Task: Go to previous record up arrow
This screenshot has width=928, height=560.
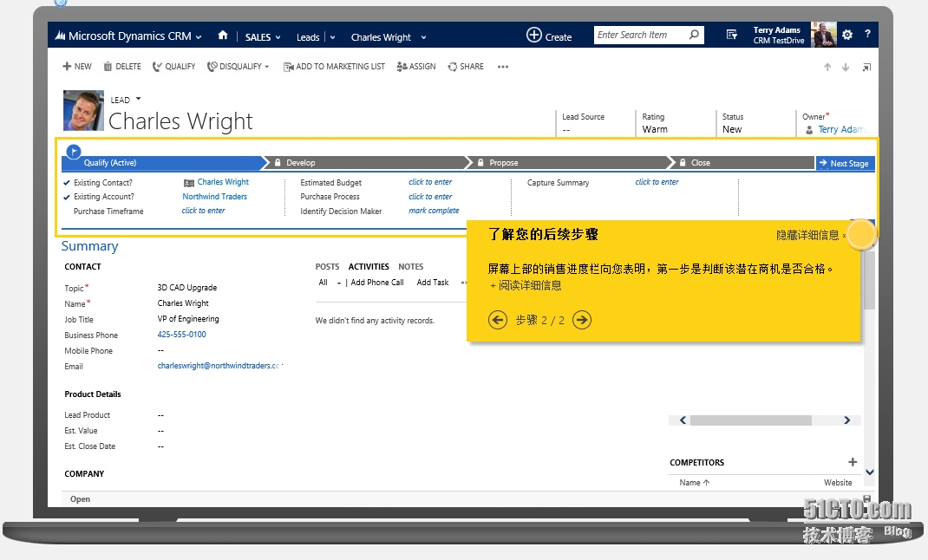Action: point(827,68)
